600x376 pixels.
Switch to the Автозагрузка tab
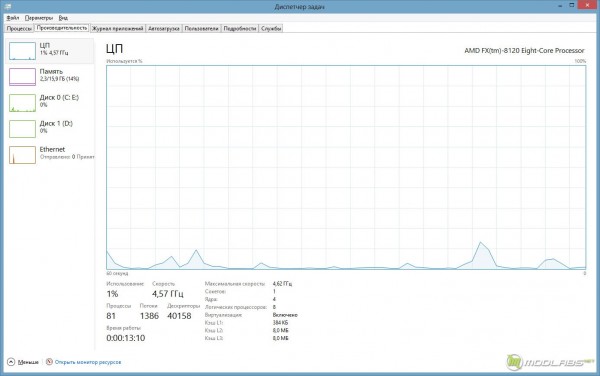(x=164, y=29)
